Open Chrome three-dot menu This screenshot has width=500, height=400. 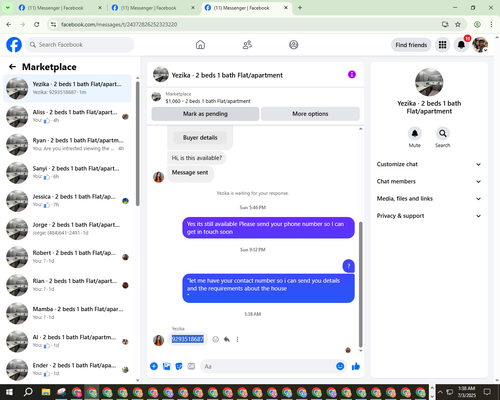pyautogui.click(x=491, y=24)
